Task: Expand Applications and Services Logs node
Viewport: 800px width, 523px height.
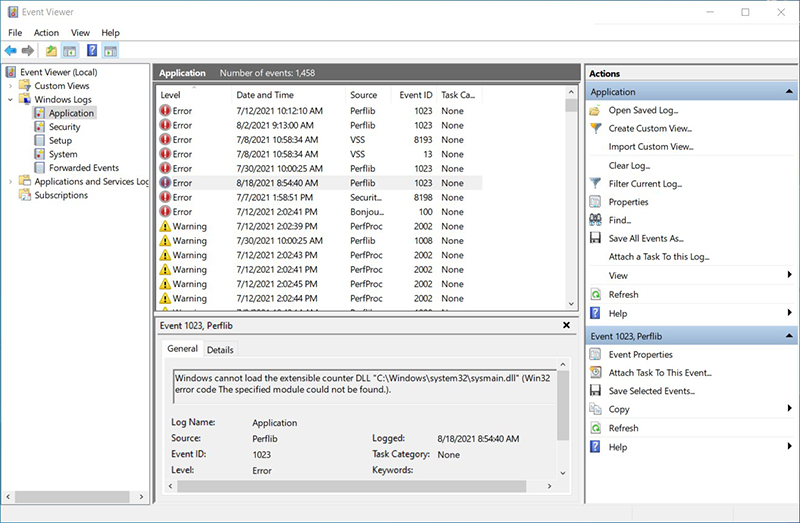Action: click(x=11, y=182)
